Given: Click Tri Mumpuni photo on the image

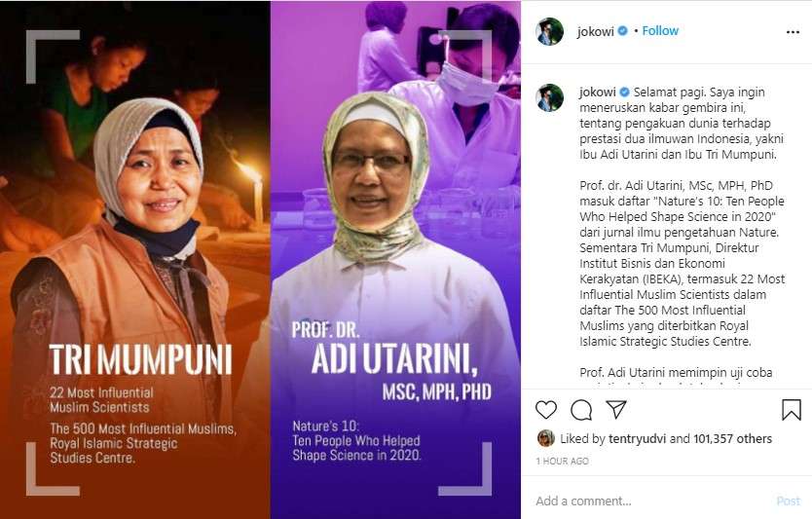Looking at the screenshot, I should point(135,259).
